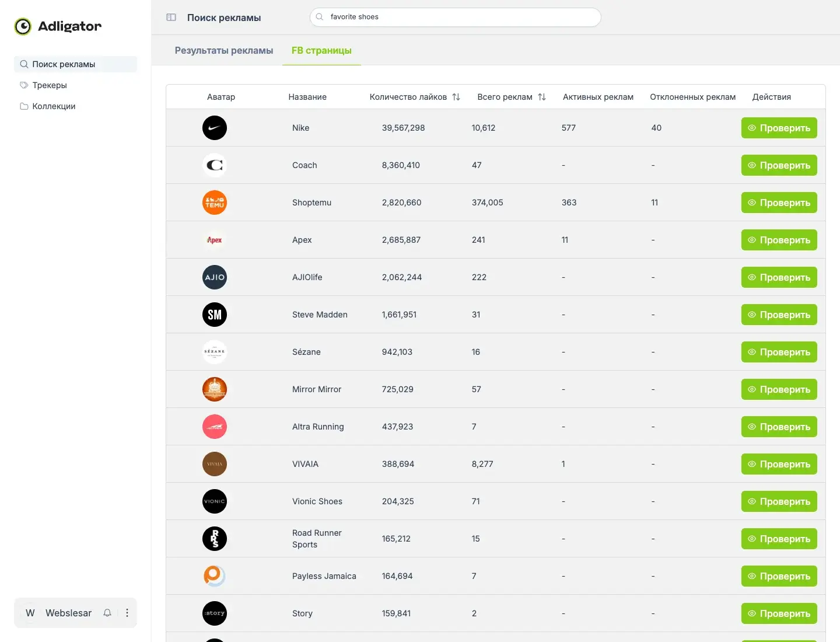Click the Nike page name
Viewport: 840px width, 642px height.
[301, 128]
